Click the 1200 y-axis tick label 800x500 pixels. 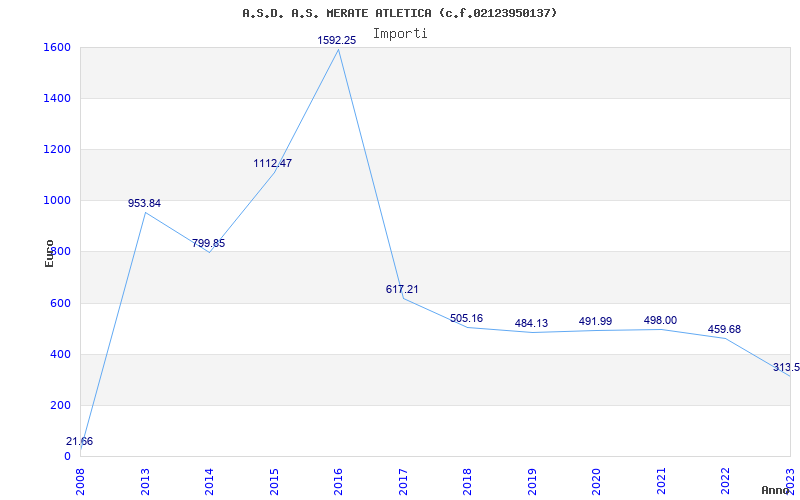(x=58, y=149)
